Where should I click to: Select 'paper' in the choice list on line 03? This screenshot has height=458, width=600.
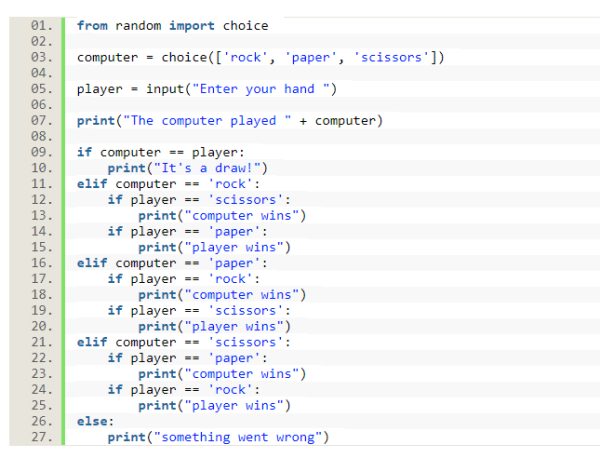pyautogui.click(x=311, y=57)
